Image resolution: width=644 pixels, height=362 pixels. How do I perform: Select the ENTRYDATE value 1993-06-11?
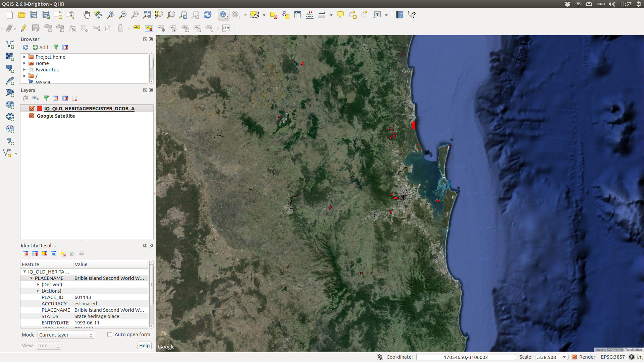tap(87, 323)
